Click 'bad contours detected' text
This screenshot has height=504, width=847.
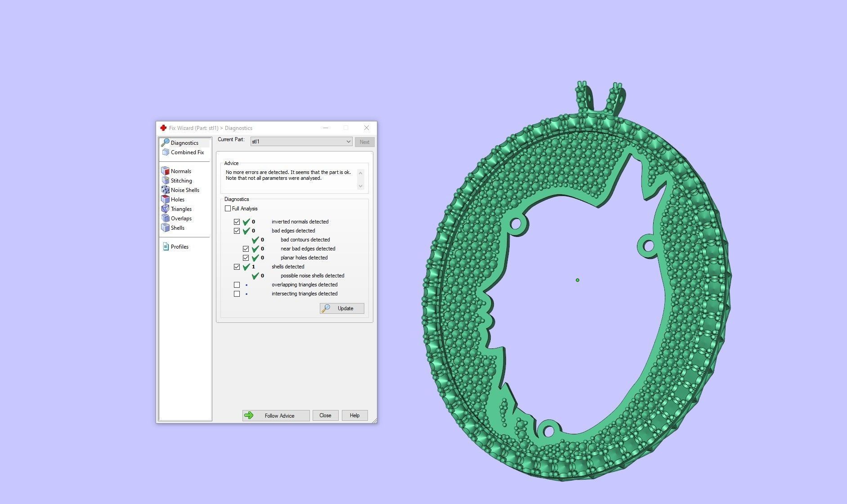tap(305, 240)
